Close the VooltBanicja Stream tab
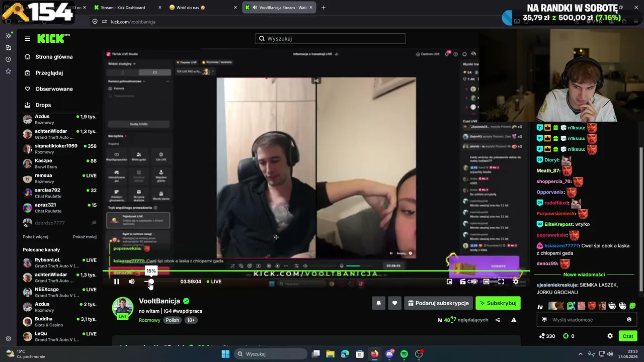The image size is (644, 362). (x=311, y=8)
